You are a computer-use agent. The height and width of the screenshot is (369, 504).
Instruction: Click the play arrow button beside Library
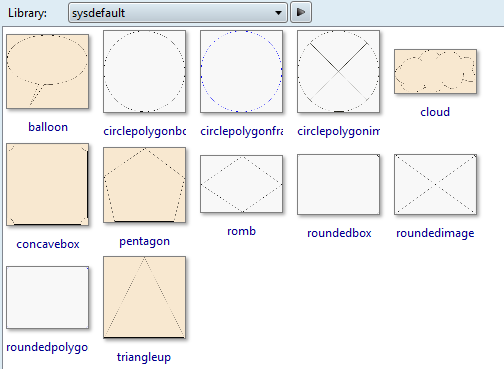click(301, 12)
